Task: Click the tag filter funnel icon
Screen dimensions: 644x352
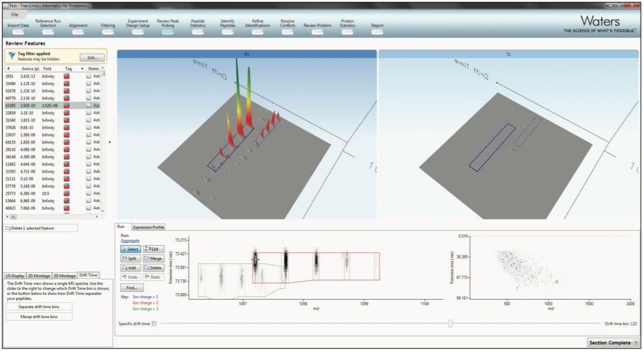Action: click(11, 56)
